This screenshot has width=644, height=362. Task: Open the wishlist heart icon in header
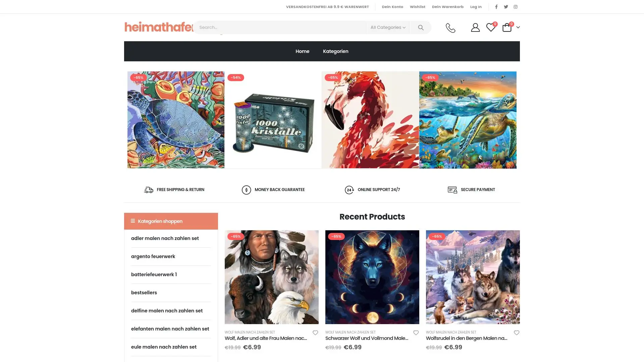(x=491, y=27)
